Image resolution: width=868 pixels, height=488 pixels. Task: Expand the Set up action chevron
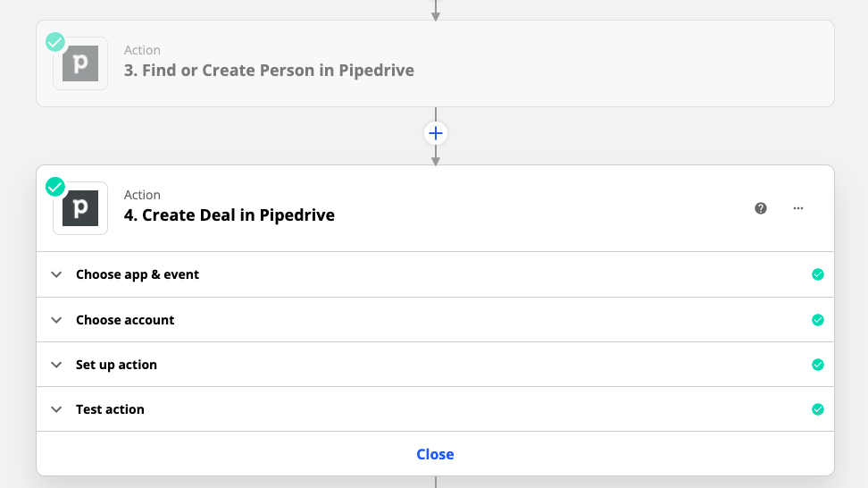pos(57,365)
